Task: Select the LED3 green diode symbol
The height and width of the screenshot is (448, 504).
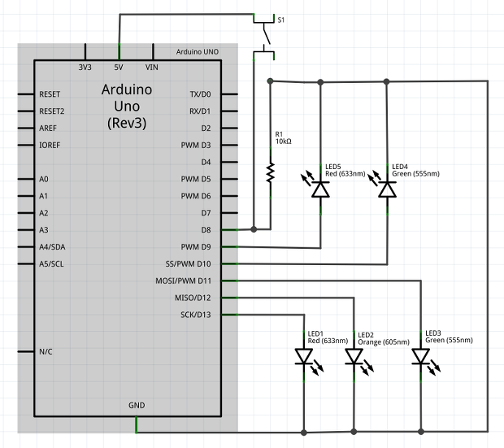Action: coord(426,357)
